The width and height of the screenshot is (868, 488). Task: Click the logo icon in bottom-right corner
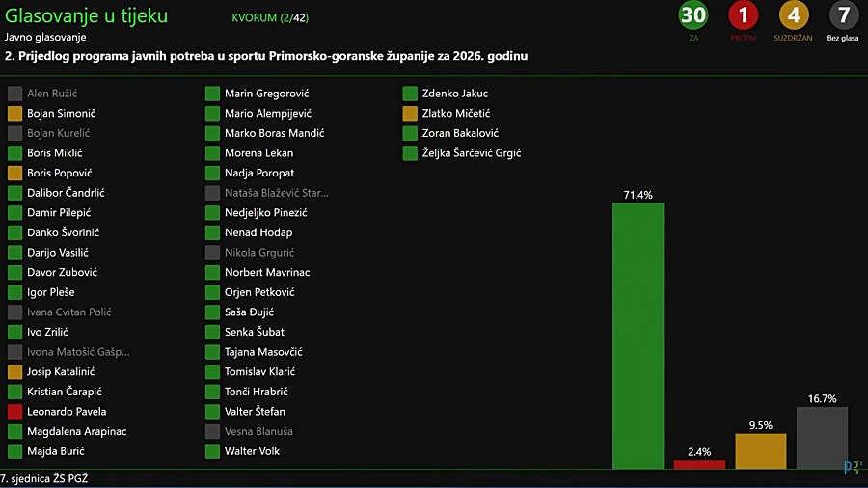tap(852, 467)
